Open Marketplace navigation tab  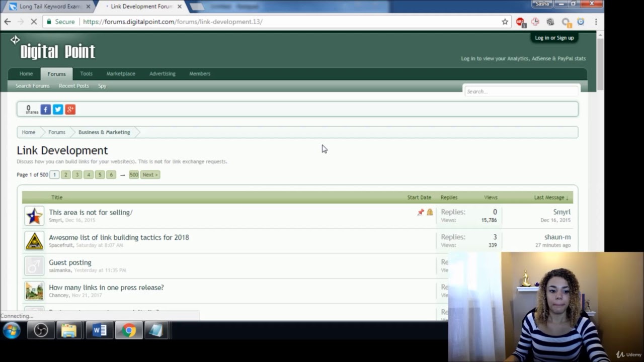pos(121,73)
